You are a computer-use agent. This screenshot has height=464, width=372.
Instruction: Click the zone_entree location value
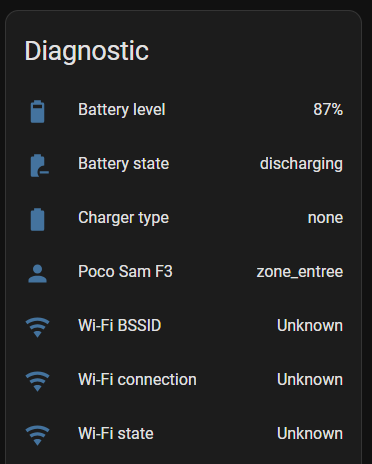300,272
